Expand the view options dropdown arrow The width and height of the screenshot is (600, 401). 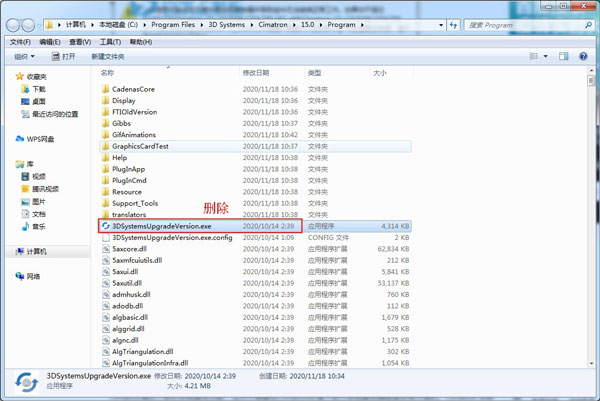click(x=546, y=56)
